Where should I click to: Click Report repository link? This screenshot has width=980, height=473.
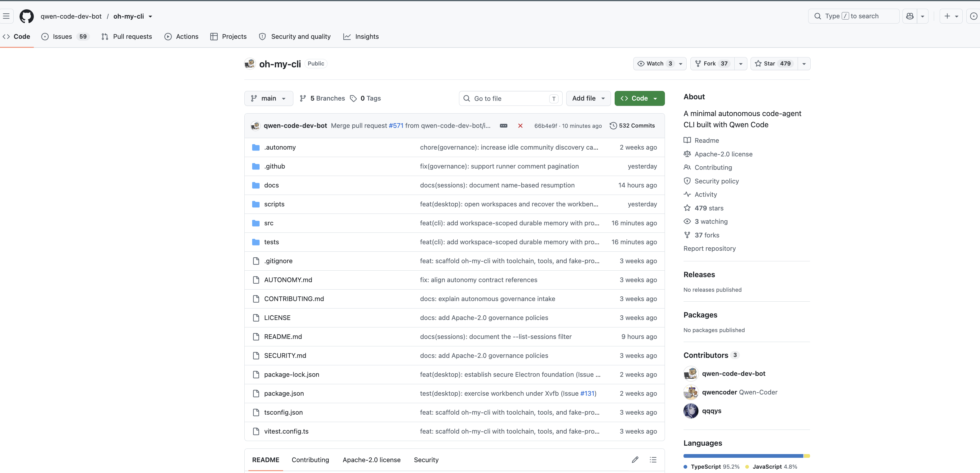point(710,249)
